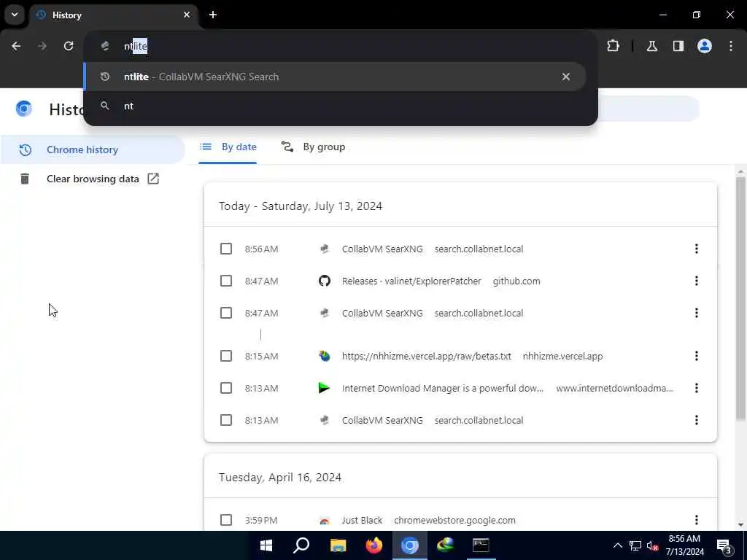Click the Chromium logo beside History title
Image resolution: width=747 pixels, height=560 pixels.
[23, 109]
